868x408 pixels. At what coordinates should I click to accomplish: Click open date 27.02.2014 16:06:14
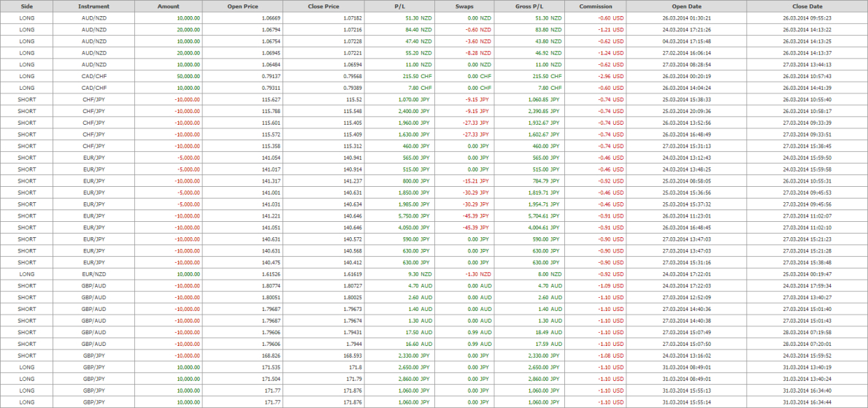click(686, 53)
